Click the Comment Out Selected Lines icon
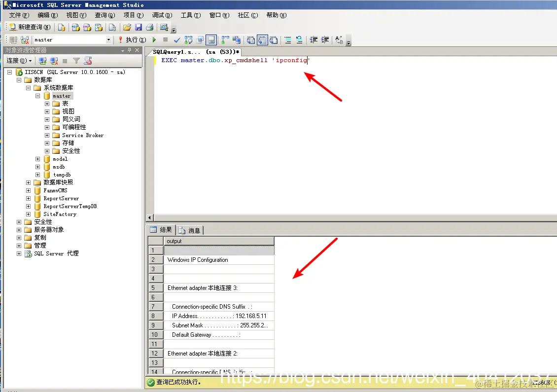Screen dimensions: 557x392 point(288,40)
